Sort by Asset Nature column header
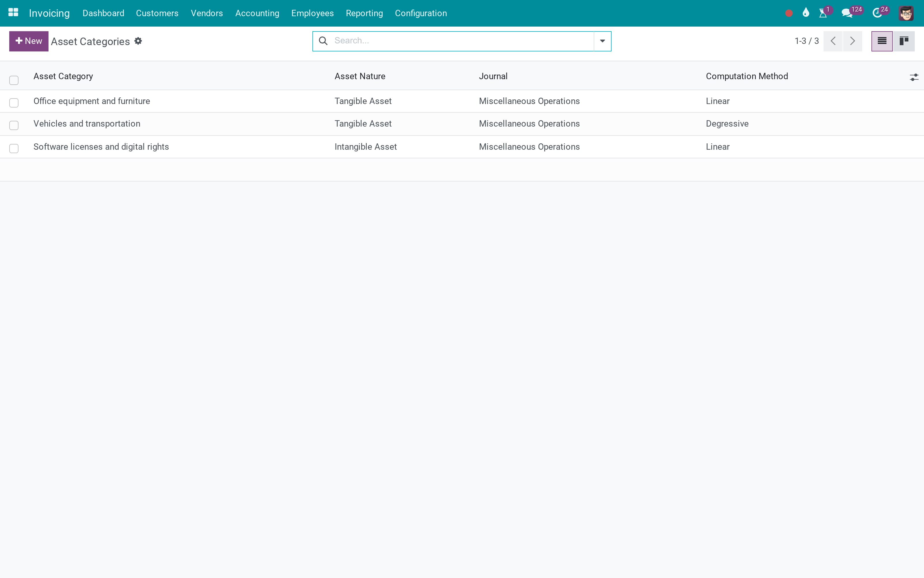Screen dimensions: 924x578 pos(360,76)
